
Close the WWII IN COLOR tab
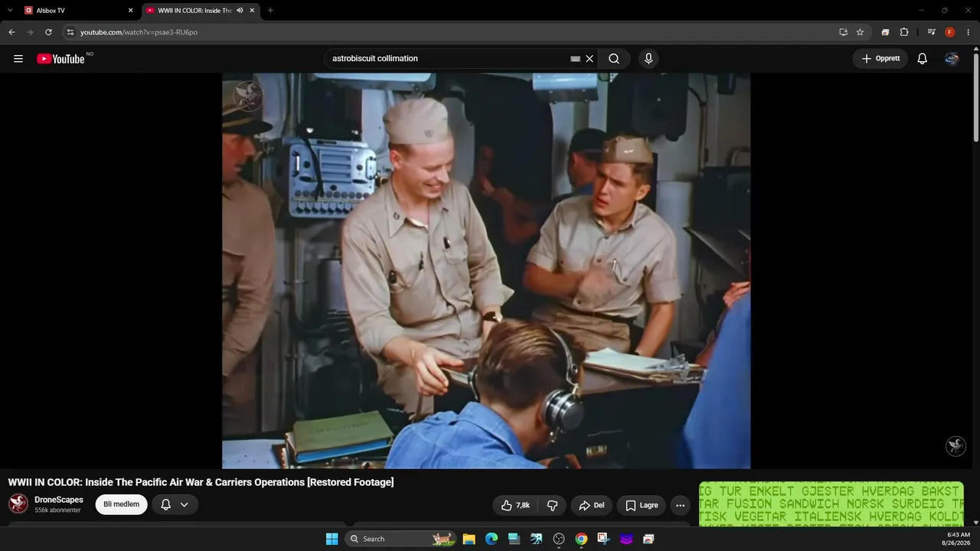(x=252, y=11)
